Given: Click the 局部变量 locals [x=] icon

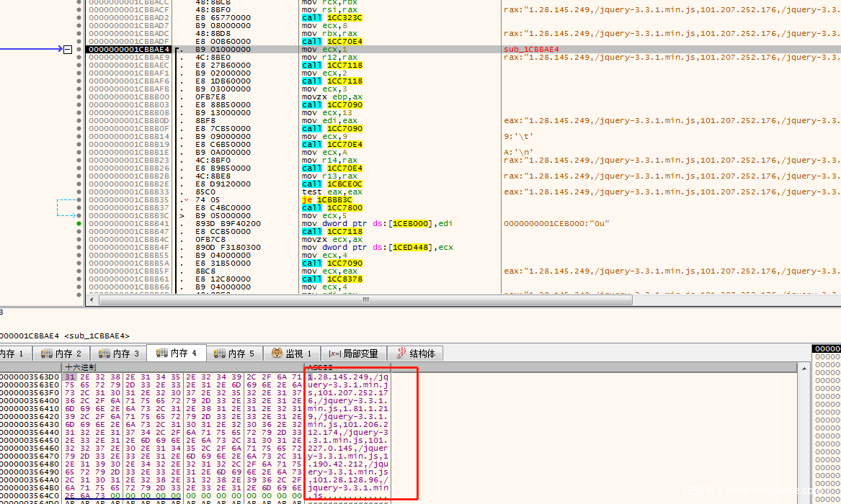Looking at the screenshot, I should point(334,354).
